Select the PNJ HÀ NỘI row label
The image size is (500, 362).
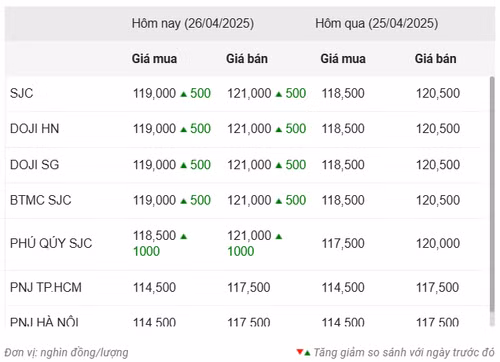click(x=44, y=322)
